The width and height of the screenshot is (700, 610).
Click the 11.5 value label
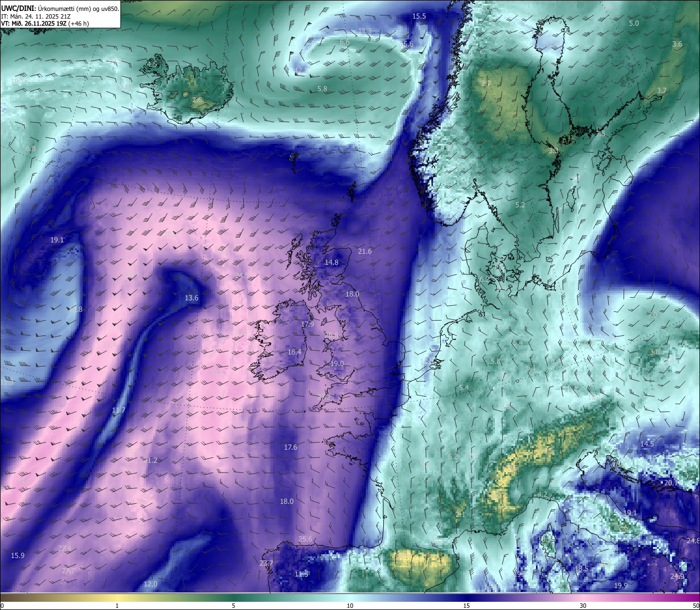pos(301,574)
